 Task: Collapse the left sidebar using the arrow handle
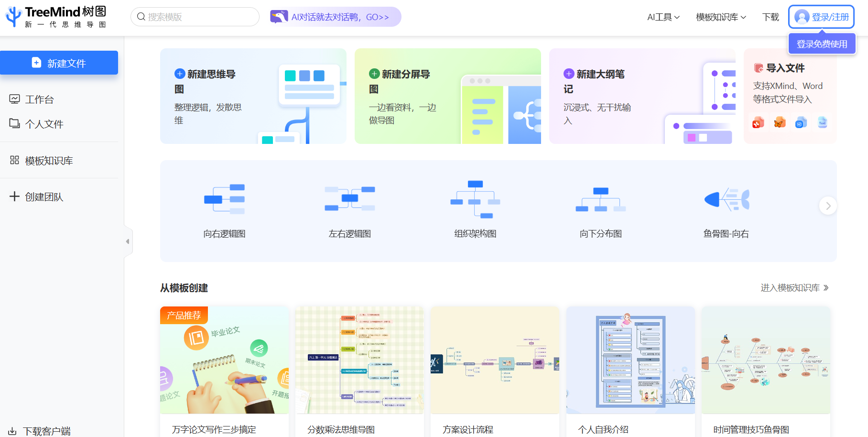click(x=128, y=241)
